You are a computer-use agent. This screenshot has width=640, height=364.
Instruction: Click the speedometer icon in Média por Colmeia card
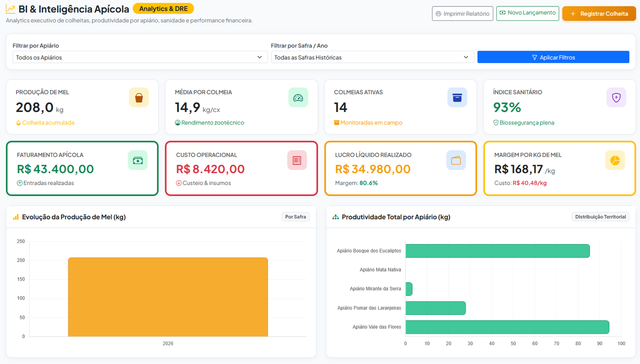(x=298, y=98)
